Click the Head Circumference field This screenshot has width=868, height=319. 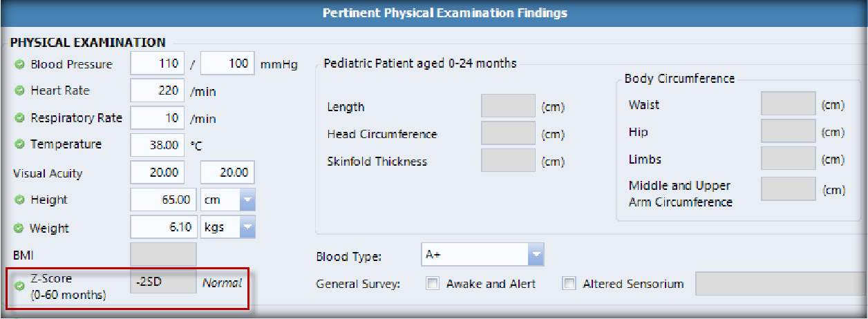pyautogui.click(x=508, y=134)
